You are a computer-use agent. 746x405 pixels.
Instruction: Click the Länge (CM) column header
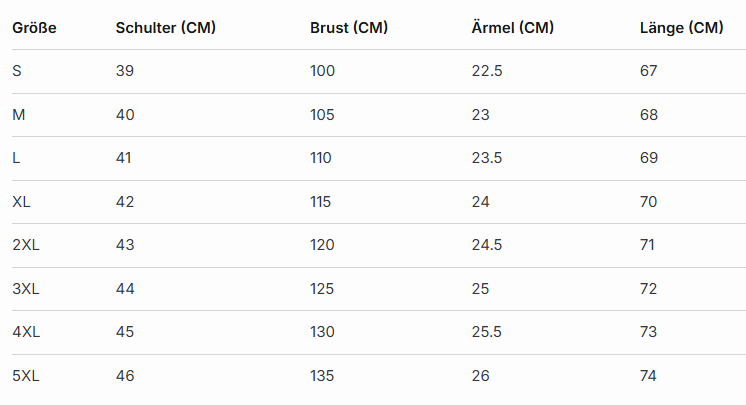tap(681, 28)
